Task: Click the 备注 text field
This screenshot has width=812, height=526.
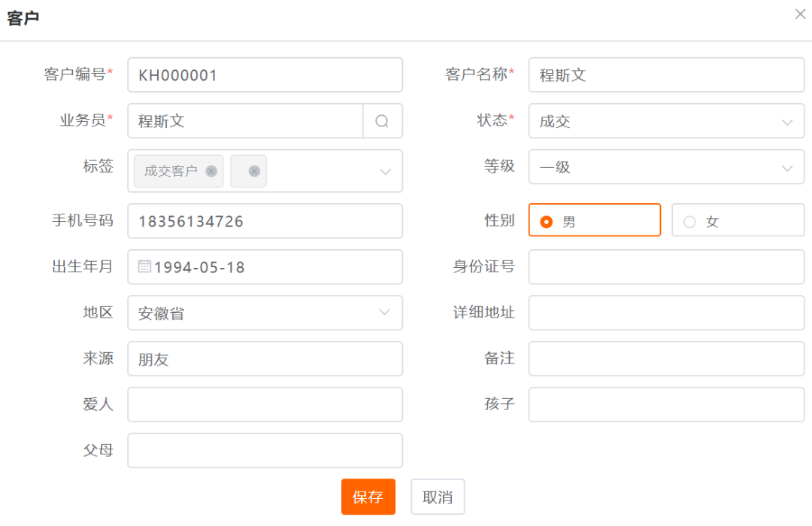Action: tap(666, 358)
